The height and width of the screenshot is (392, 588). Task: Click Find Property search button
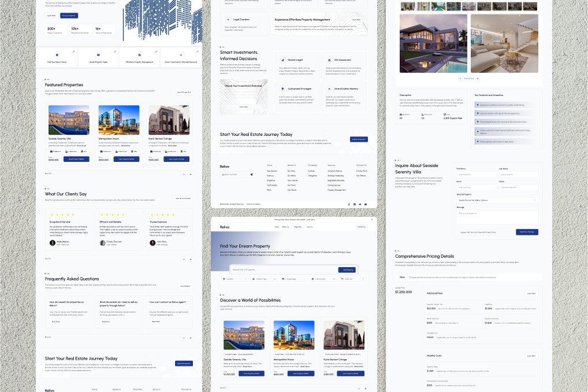pos(348,269)
